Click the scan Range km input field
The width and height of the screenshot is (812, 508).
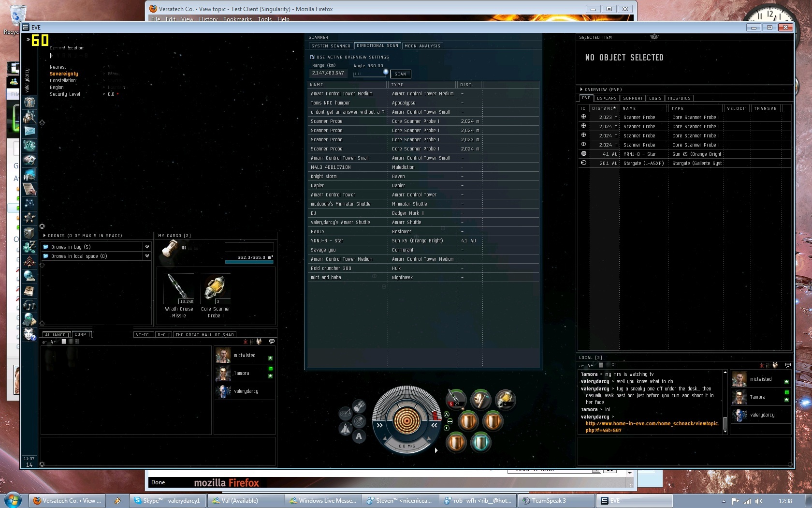328,73
